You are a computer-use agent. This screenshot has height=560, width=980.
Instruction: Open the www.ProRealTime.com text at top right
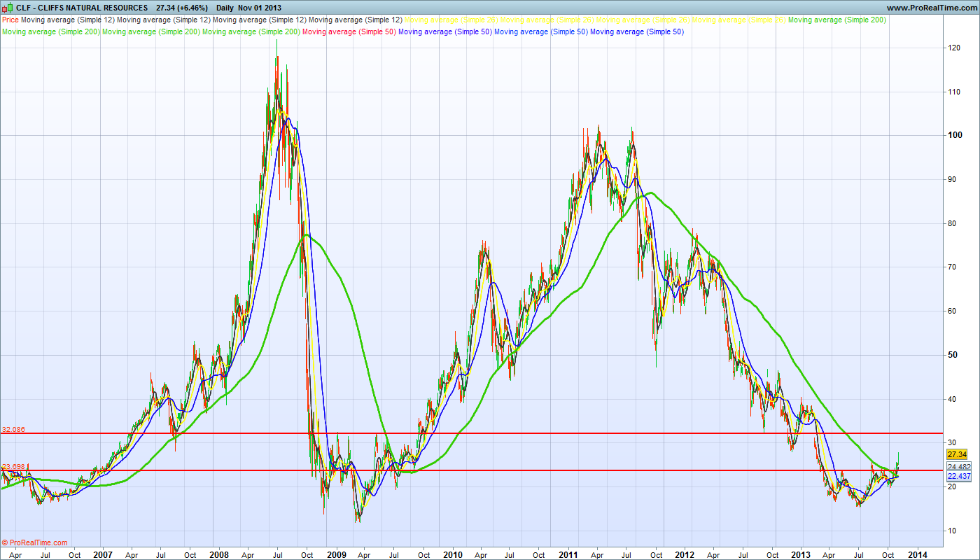[x=931, y=8]
